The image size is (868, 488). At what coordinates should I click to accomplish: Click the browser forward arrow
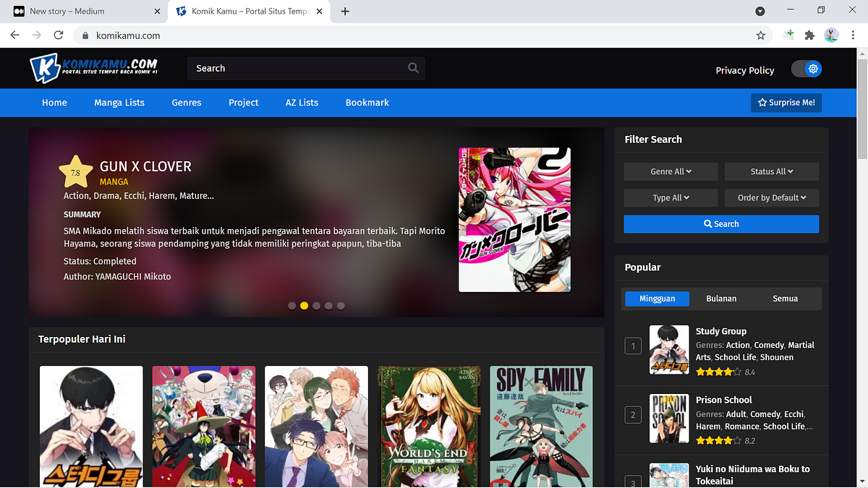coord(37,35)
